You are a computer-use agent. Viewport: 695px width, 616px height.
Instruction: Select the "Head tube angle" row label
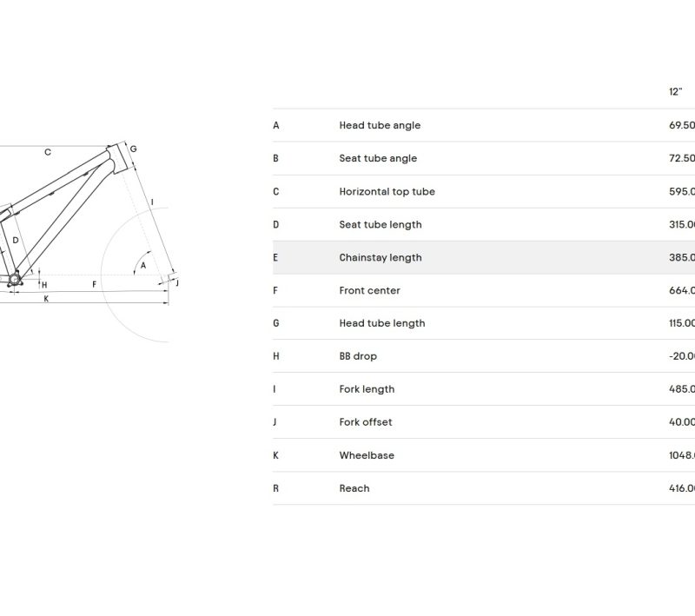tap(380, 125)
